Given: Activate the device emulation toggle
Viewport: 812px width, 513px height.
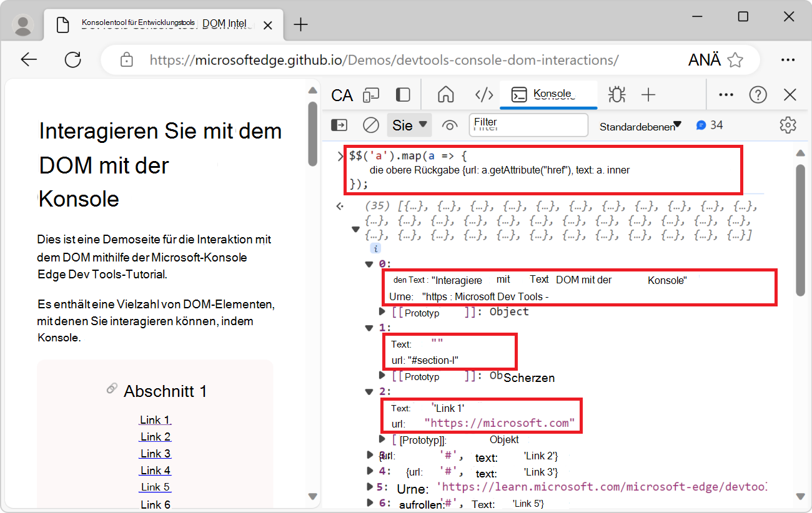Looking at the screenshot, I should 371,95.
